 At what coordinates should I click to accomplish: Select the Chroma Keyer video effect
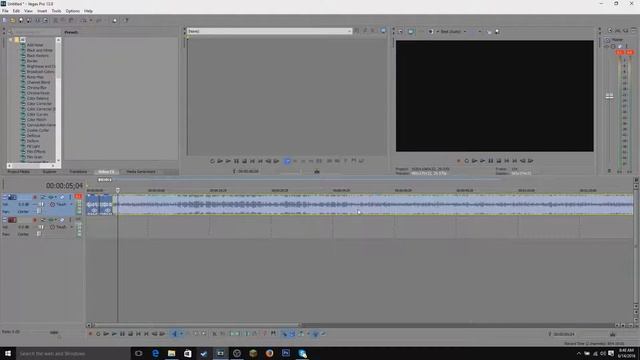(38, 93)
